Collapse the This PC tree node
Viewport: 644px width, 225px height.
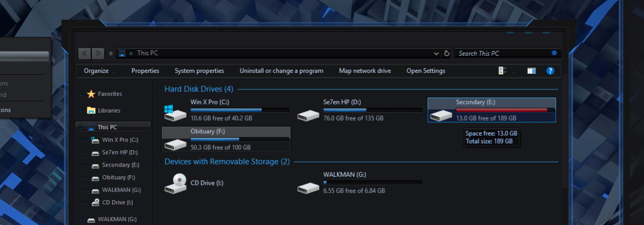81,127
